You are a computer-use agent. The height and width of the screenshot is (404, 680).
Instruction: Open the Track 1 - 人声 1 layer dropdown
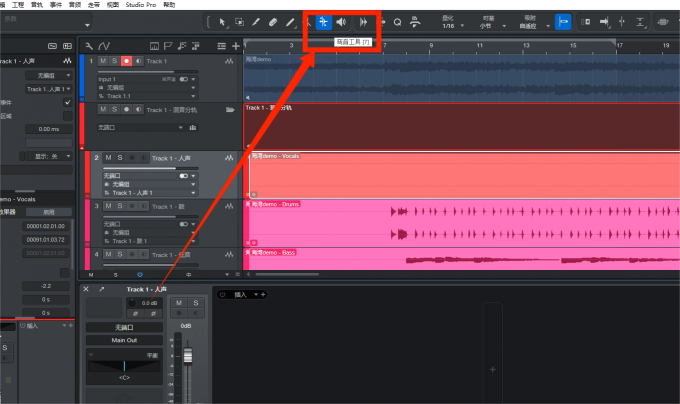click(x=150, y=193)
